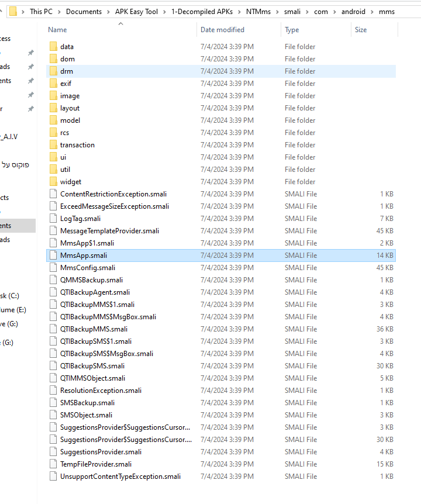The height and width of the screenshot is (504, 421).
Task: Sort by Date modified column
Action: pos(222,30)
